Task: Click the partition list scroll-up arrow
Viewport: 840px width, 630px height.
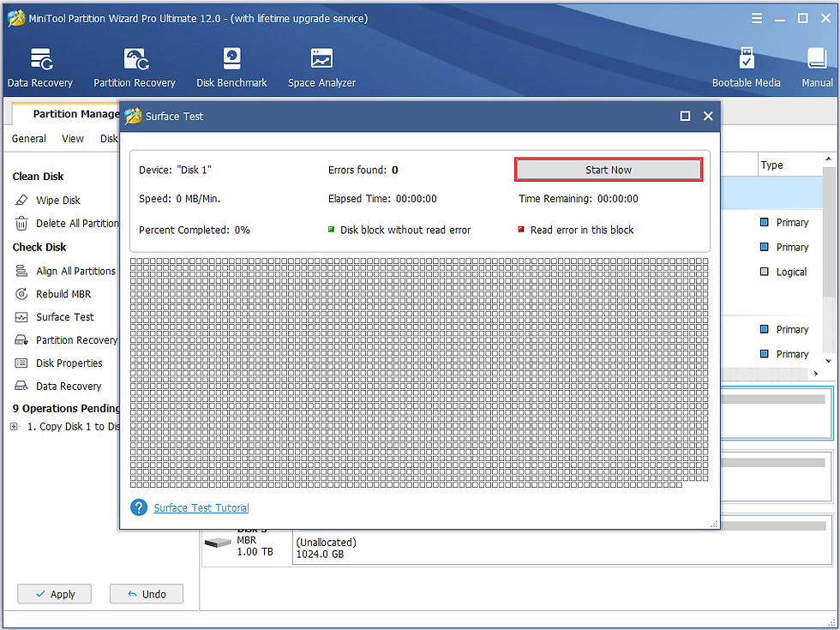Action: (x=829, y=159)
